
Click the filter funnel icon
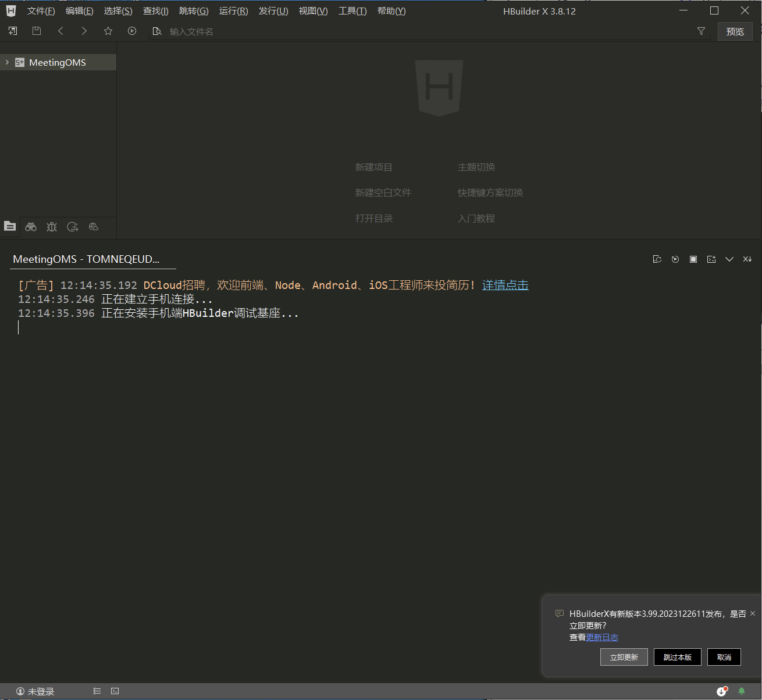[x=701, y=31]
